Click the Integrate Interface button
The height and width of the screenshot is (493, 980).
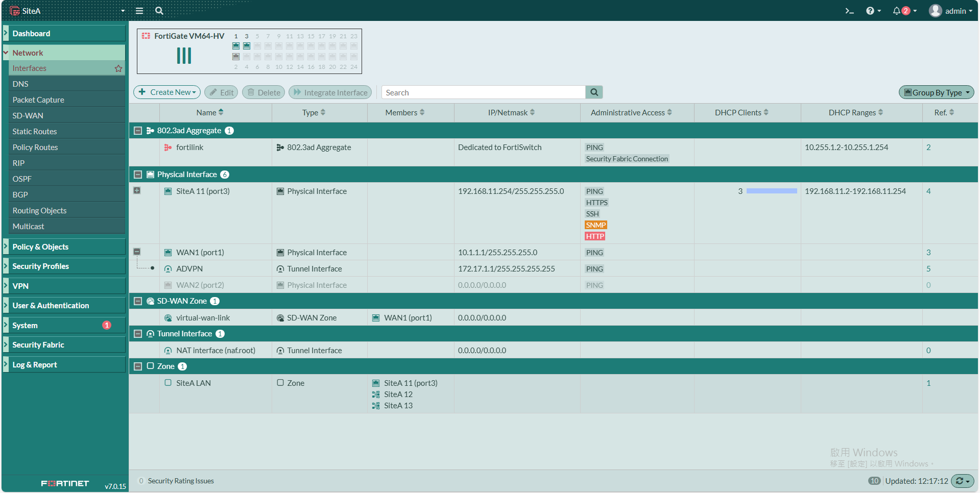330,92
